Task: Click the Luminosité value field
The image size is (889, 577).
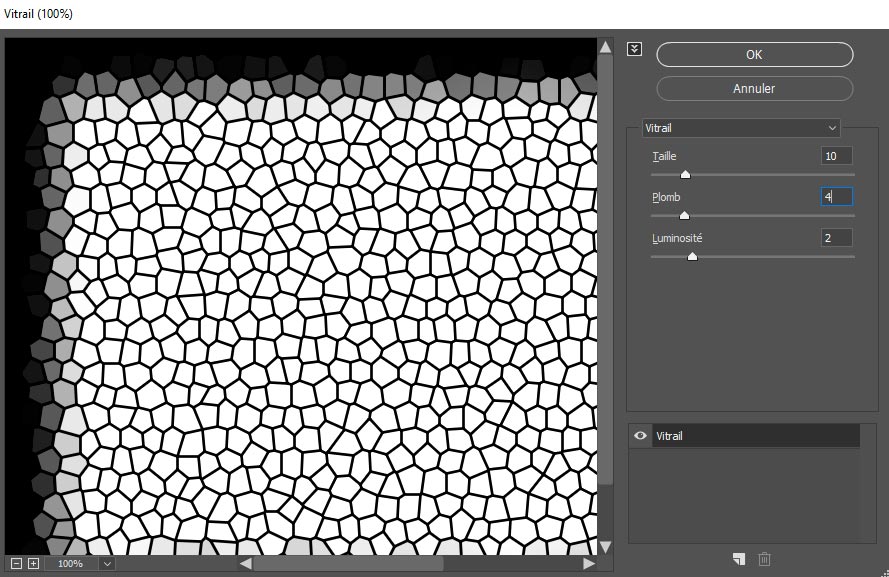Action: click(x=836, y=238)
